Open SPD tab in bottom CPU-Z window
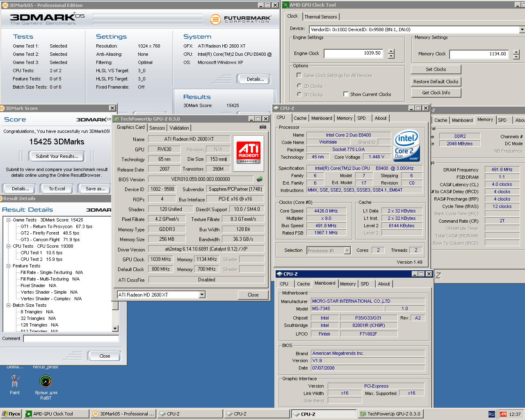525x420 pixels. click(365, 284)
